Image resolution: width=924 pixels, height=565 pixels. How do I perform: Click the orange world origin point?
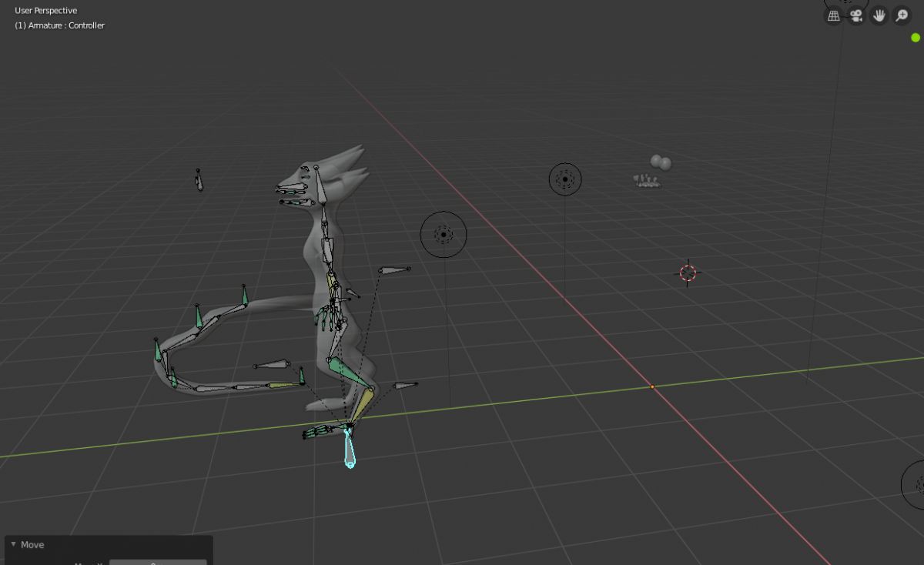click(x=652, y=386)
